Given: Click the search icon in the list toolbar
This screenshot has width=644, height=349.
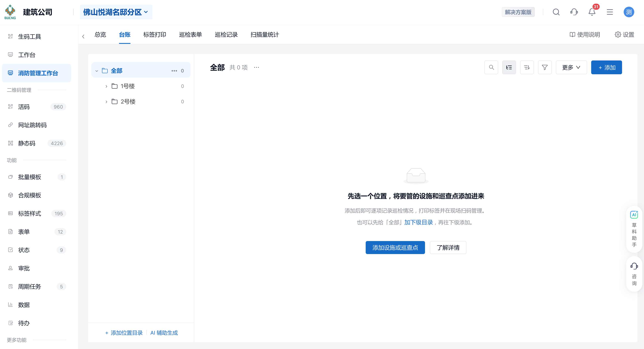Looking at the screenshot, I should pyautogui.click(x=491, y=67).
